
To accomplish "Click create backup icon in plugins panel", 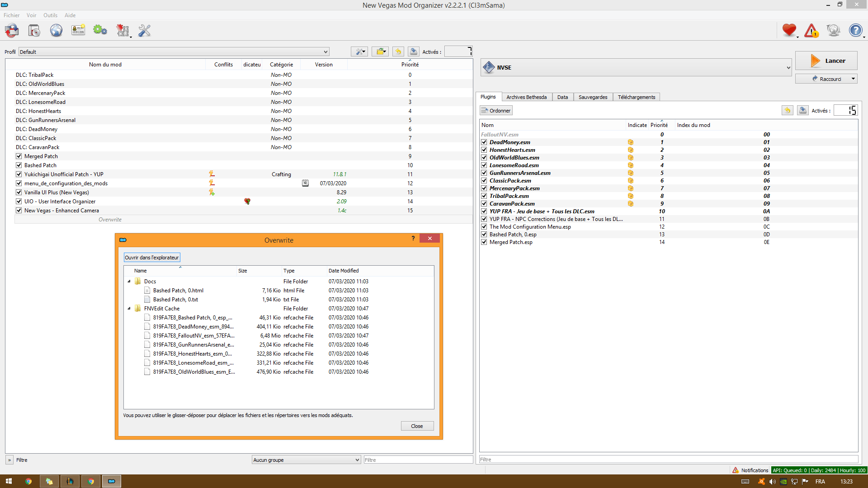I will pyautogui.click(x=803, y=110).
